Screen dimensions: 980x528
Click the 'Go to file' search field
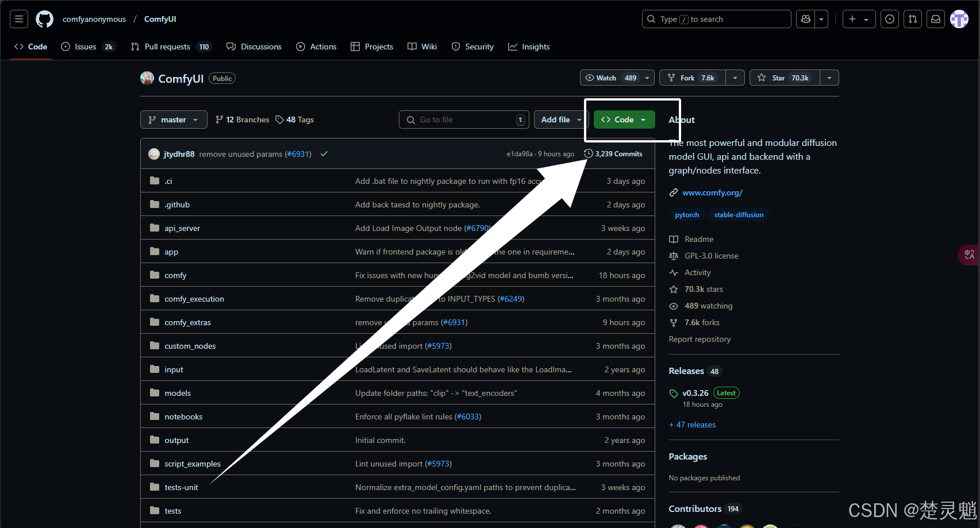pos(464,120)
